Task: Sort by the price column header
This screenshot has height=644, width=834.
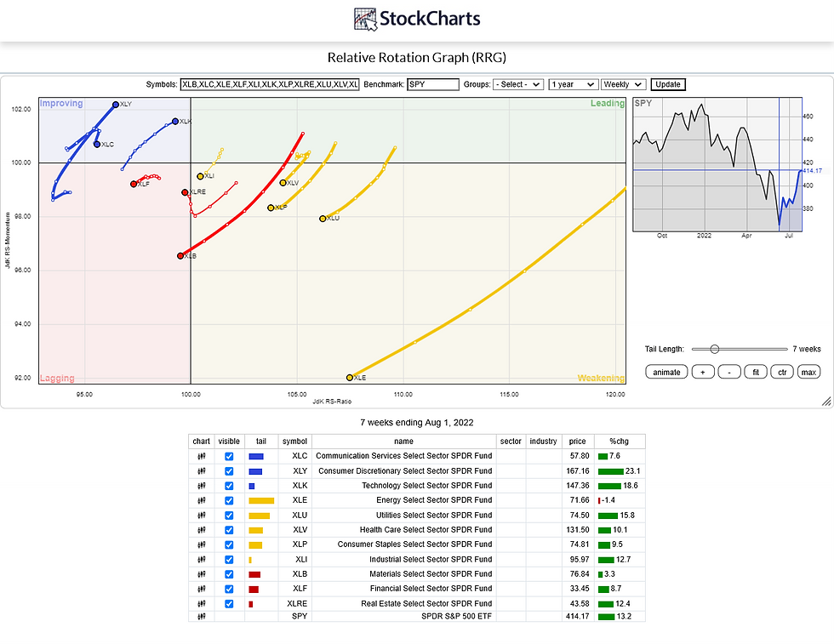Action: (x=577, y=442)
